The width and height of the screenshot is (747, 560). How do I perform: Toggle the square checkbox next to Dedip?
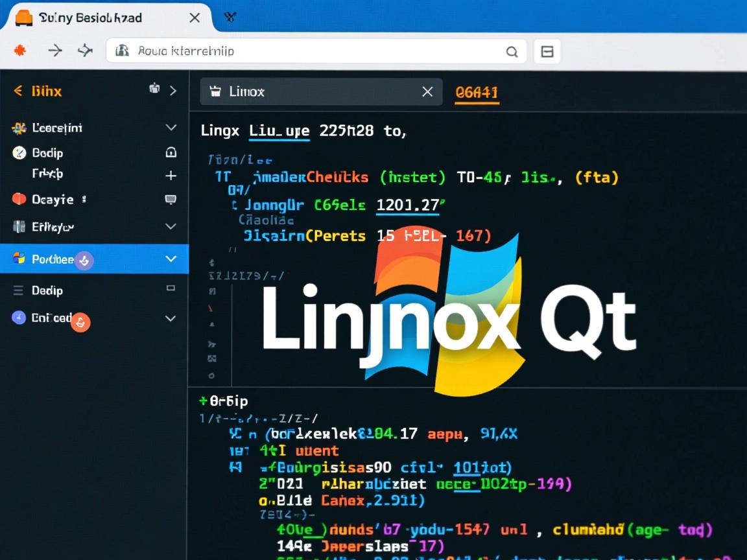pos(171,289)
